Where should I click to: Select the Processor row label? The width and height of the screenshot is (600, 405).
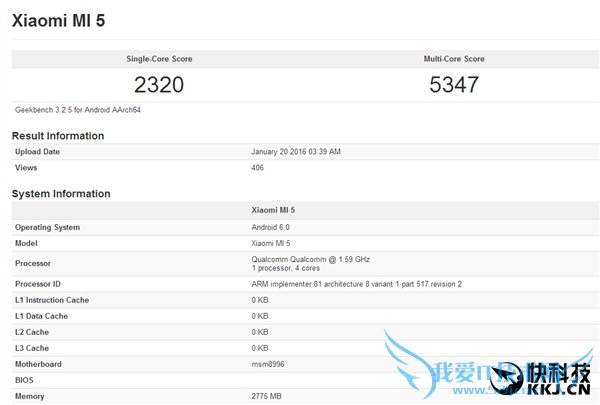click(33, 263)
